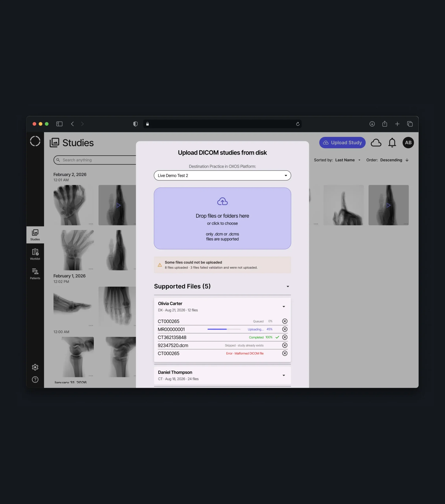Open knee X-ray thumbnail under 12:00 AM

point(73,357)
